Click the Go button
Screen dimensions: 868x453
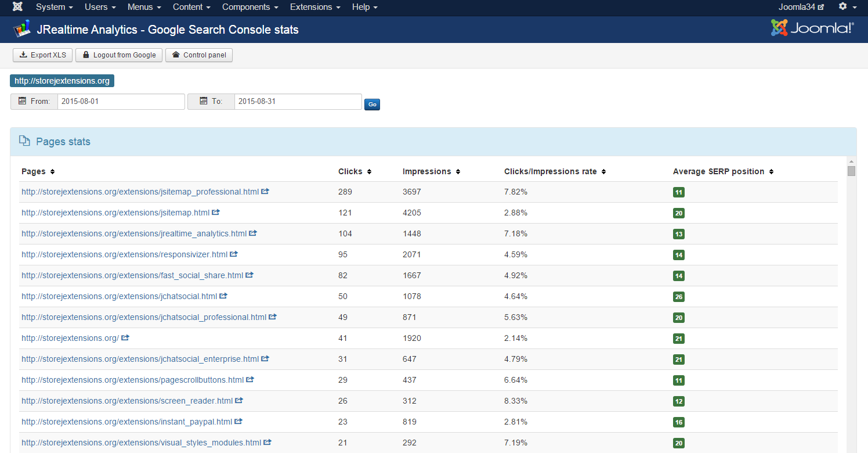click(372, 105)
